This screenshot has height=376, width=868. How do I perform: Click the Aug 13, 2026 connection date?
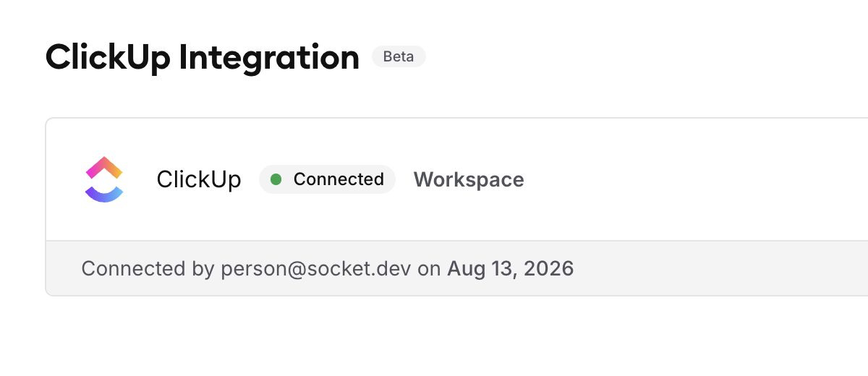point(511,269)
